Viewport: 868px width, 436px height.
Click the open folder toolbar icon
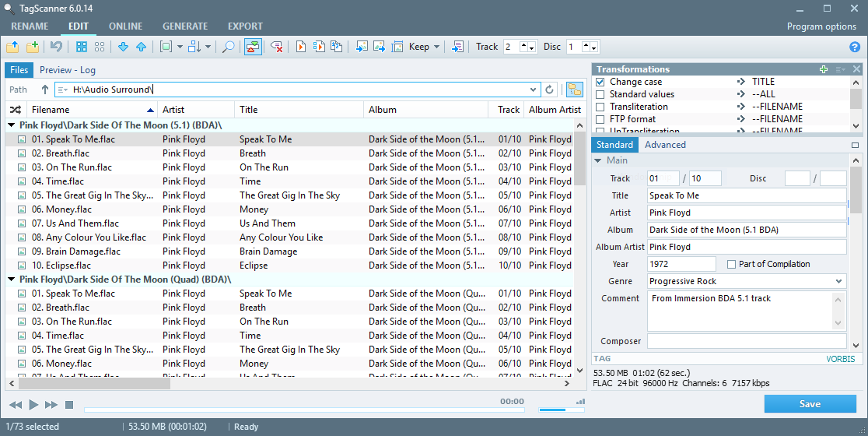tap(12, 47)
